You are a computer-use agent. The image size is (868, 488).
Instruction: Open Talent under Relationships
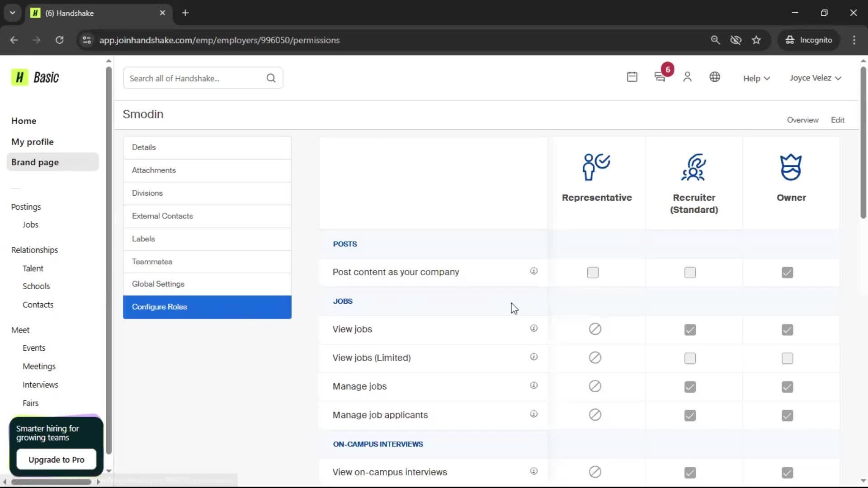click(x=33, y=268)
